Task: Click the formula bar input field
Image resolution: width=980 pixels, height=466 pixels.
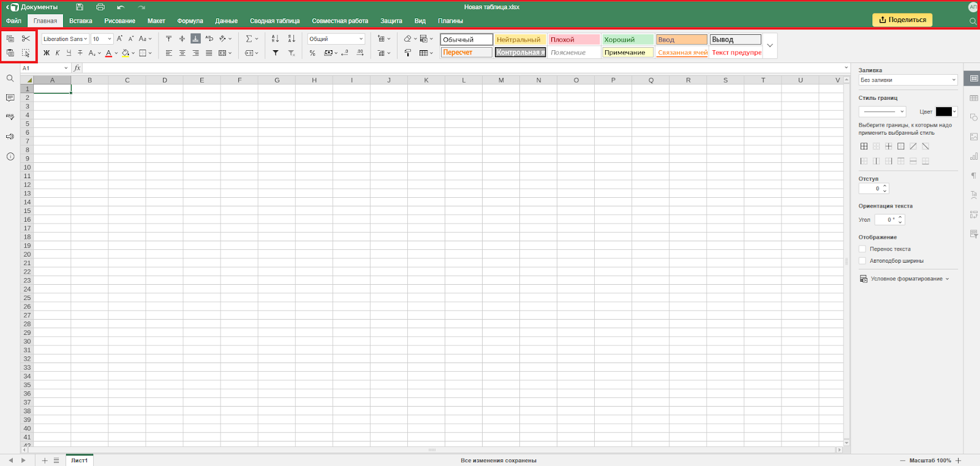Action: 462,68
